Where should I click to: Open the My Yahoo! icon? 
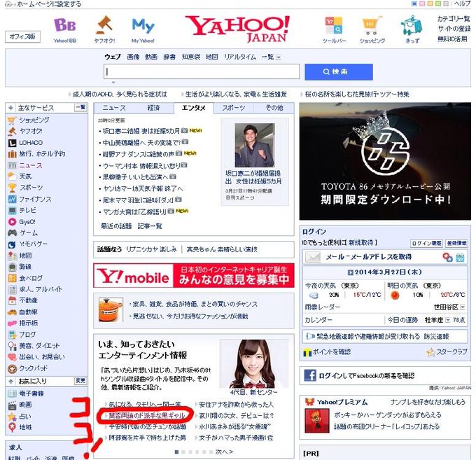point(143,25)
